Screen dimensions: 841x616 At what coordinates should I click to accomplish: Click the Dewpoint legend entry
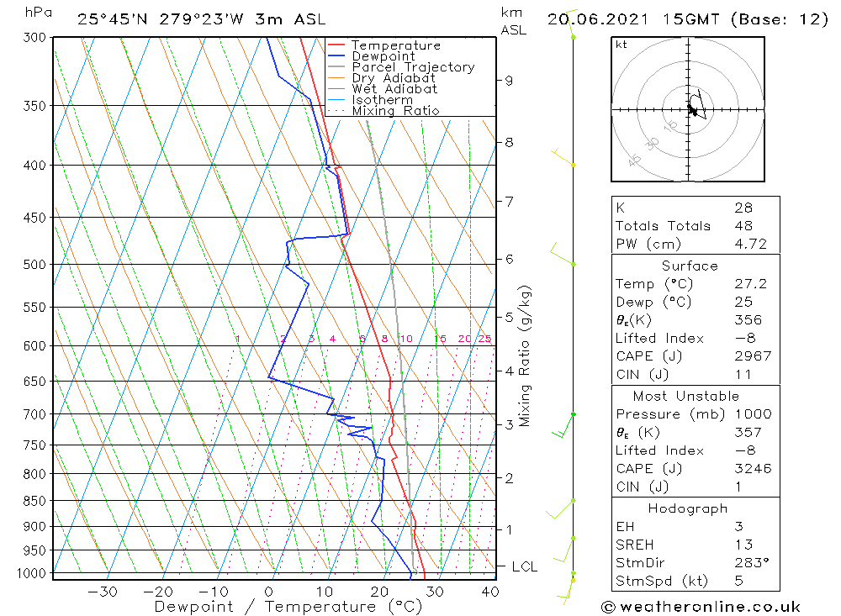383,55
